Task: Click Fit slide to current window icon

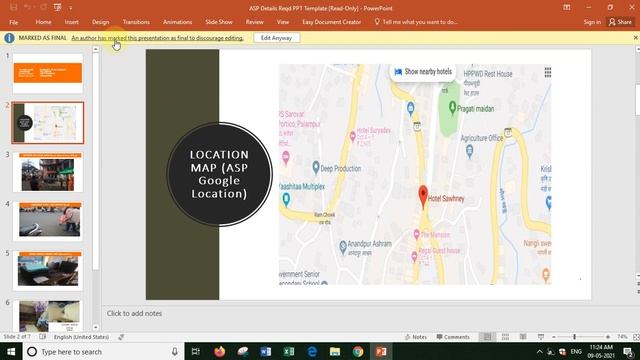Action: click(636, 337)
